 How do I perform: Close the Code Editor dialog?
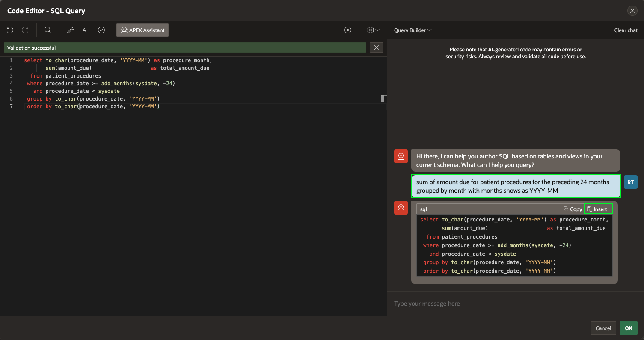[x=632, y=11]
